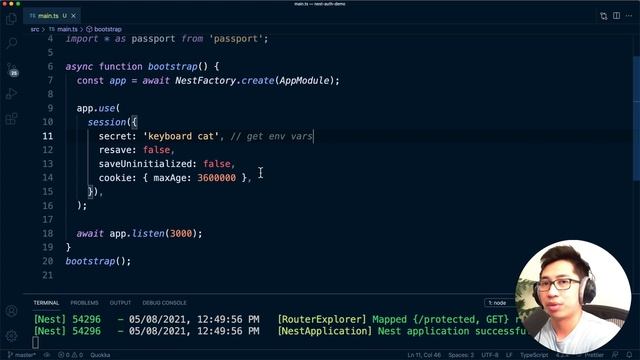
Task: Open the Accounts menu icon
Action: 11,311
